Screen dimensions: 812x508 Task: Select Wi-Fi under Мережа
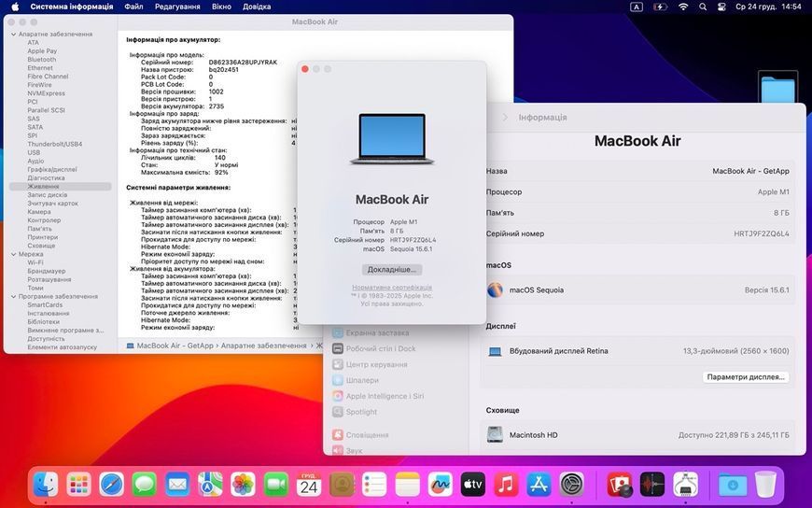[x=35, y=262]
